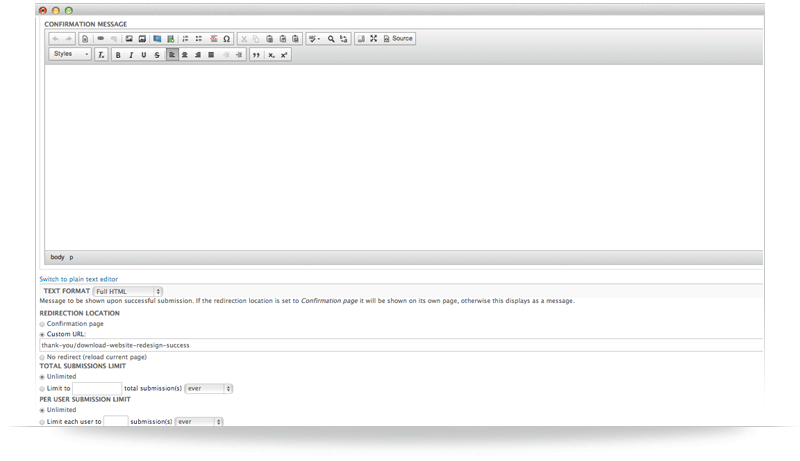Open per user 'ever' period dropdown
This screenshot has height=461, width=800.
pos(199,422)
